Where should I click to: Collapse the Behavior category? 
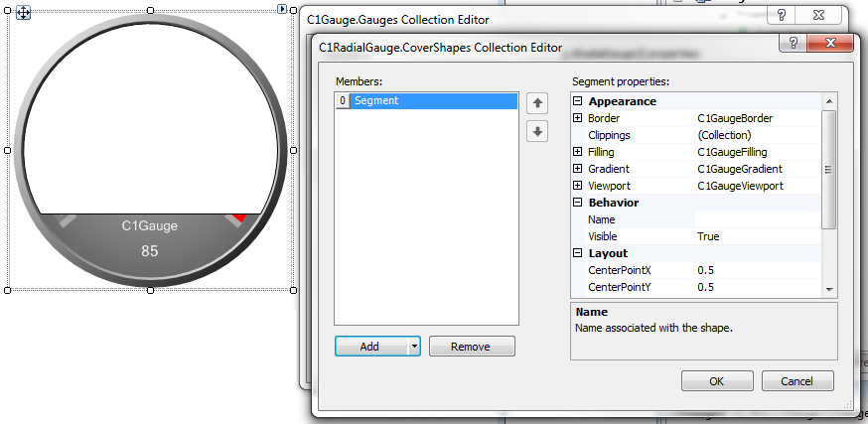click(578, 203)
